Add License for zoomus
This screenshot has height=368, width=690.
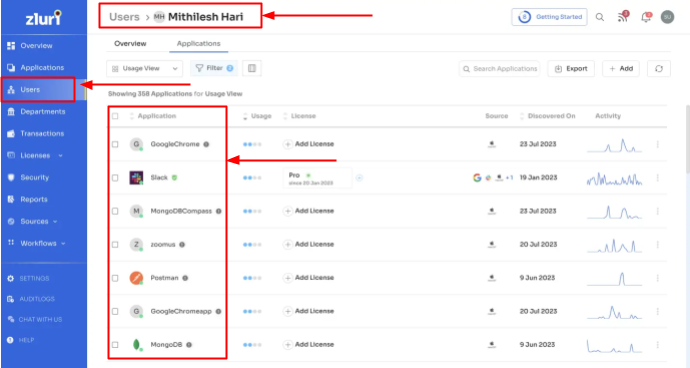coord(309,244)
